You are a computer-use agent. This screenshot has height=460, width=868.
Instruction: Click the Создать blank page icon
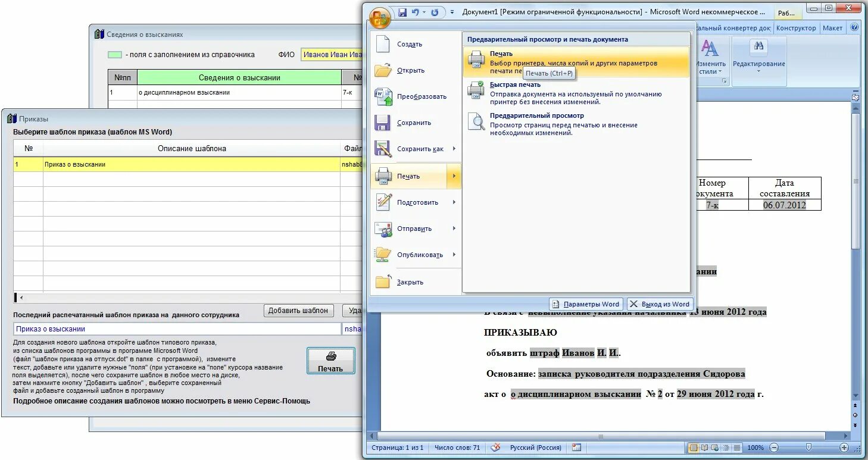coord(383,44)
